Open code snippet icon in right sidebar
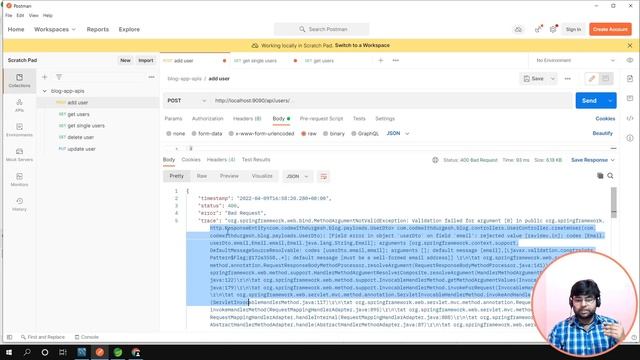 (630, 118)
